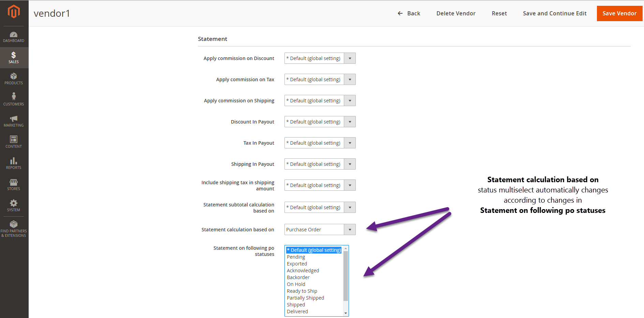Click po statuses list scrollbar up arrow
Viewport: 644px width, 318px height.
(x=346, y=249)
